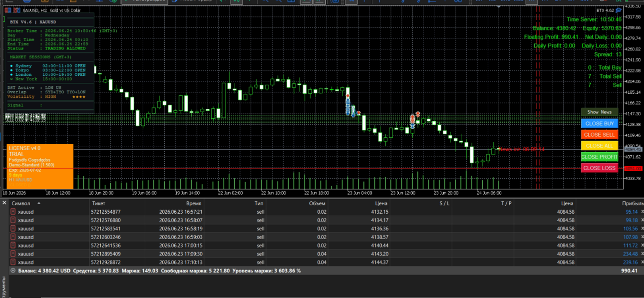The image size is (644, 298).
Task: Click the Прибыль column header
Action: click(x=633, y=203)
